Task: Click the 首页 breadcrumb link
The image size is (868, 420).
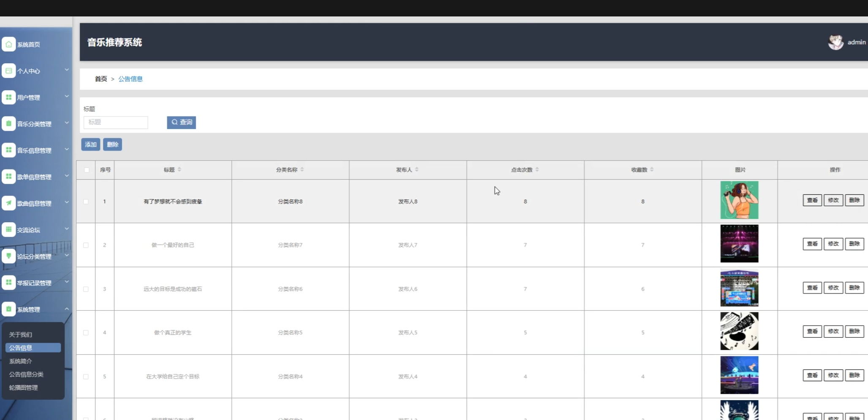Action: coord(101,79)
